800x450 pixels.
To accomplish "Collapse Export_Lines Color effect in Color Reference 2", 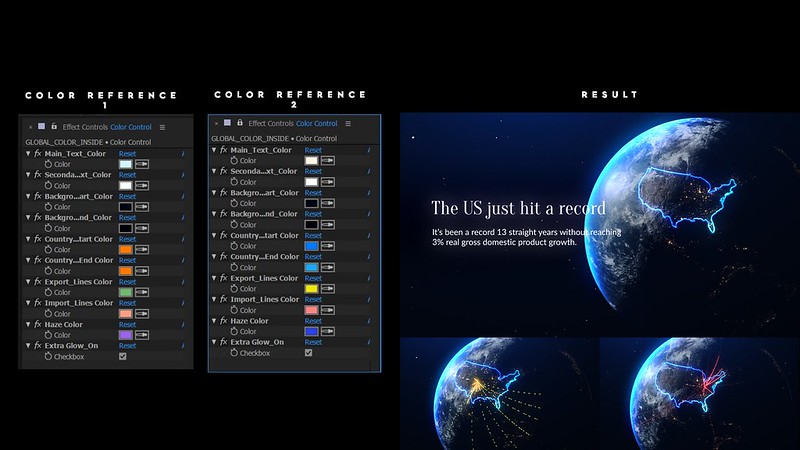I will point(214,278).
